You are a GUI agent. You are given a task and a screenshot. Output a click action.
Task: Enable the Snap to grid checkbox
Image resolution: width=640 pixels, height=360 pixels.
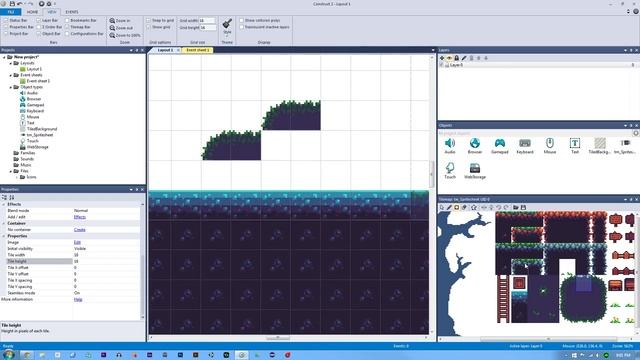pos(149,20)
